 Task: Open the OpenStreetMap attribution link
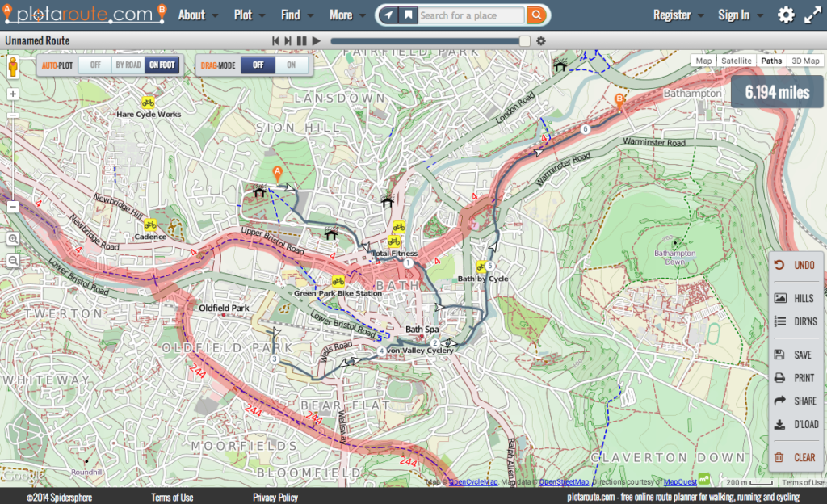pos(564,482)
